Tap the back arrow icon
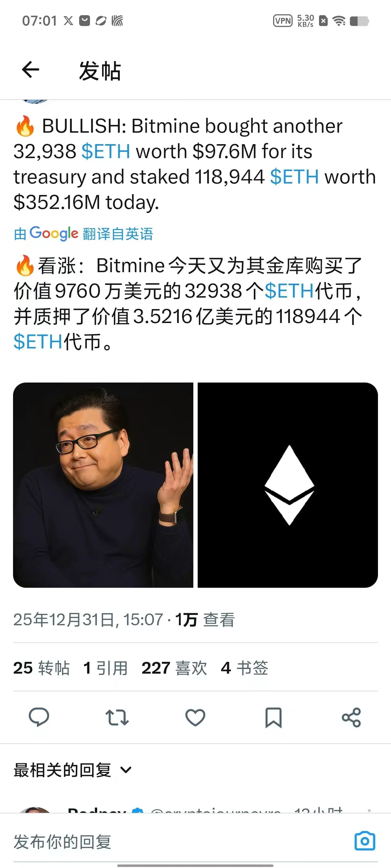This screenshot has height=868, width=391. 31,70
